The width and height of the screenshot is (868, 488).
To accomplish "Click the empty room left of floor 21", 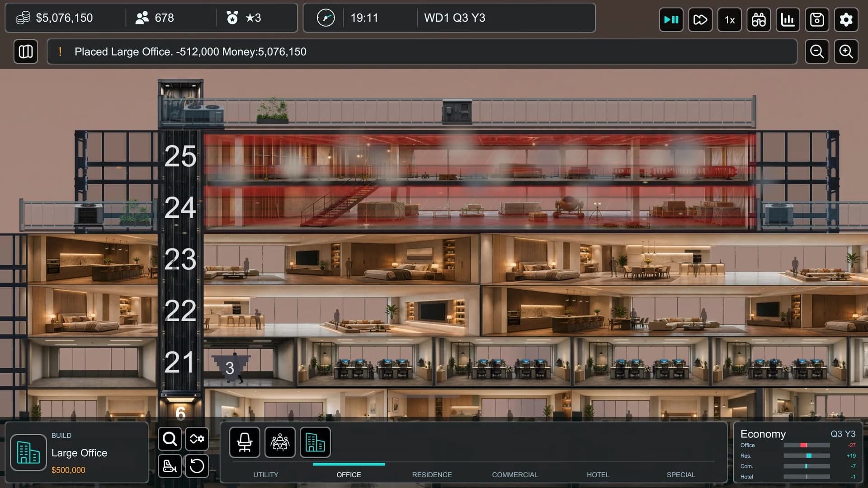I will pos(93,363).
